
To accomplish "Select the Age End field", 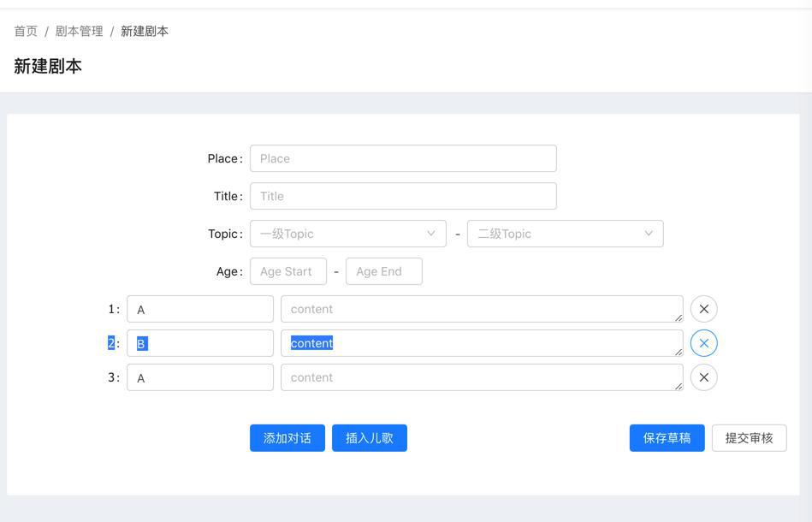I will [383, 271].
